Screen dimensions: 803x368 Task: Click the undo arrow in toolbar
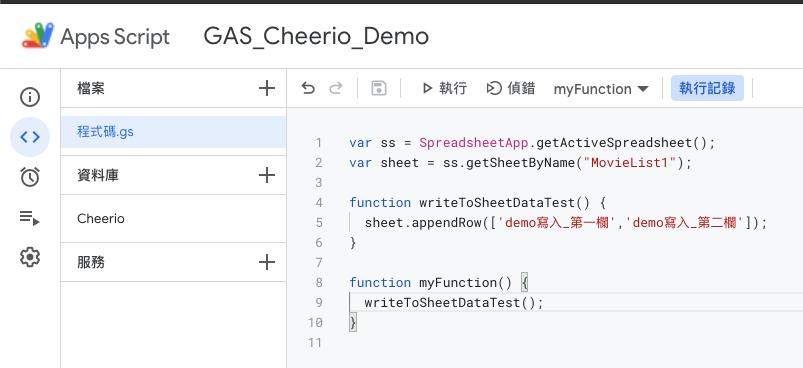point(308,89)
